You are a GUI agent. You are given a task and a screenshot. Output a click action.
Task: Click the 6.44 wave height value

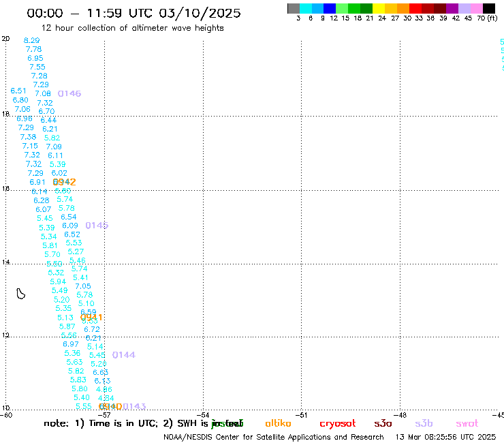click(48, 120)
